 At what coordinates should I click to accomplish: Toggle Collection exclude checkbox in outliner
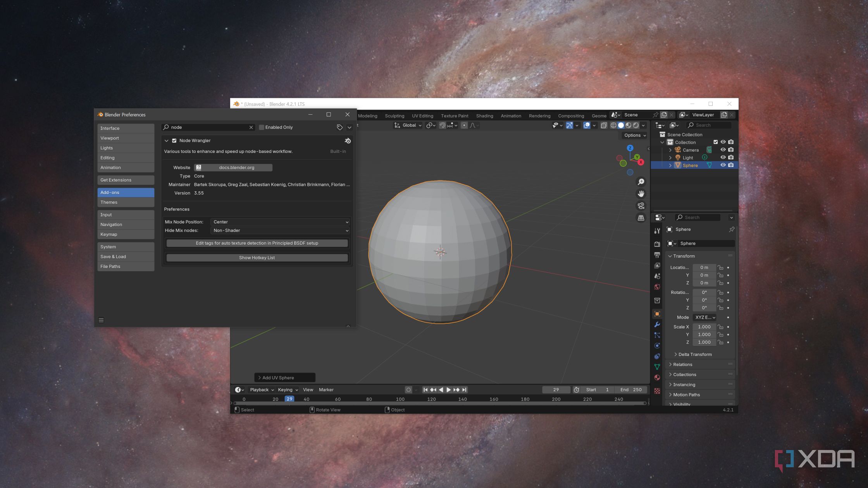tap(716, 142)
